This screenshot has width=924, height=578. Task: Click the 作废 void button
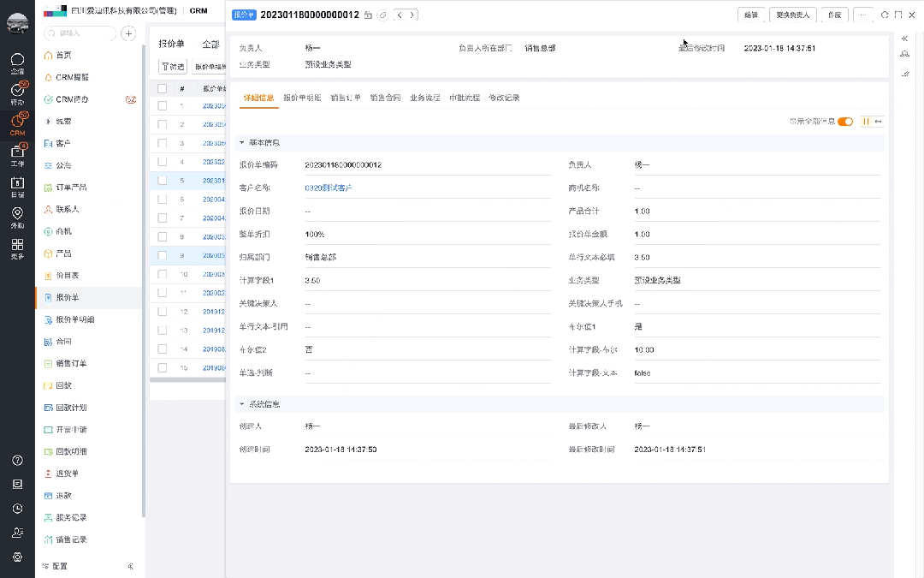(834, 15)
